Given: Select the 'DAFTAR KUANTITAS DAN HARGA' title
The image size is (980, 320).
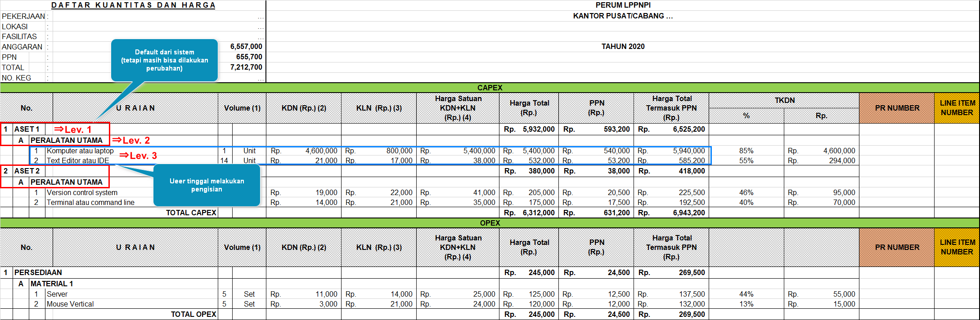Looking at the screenshot, I should pyautogui.click(x=133, y=5).
